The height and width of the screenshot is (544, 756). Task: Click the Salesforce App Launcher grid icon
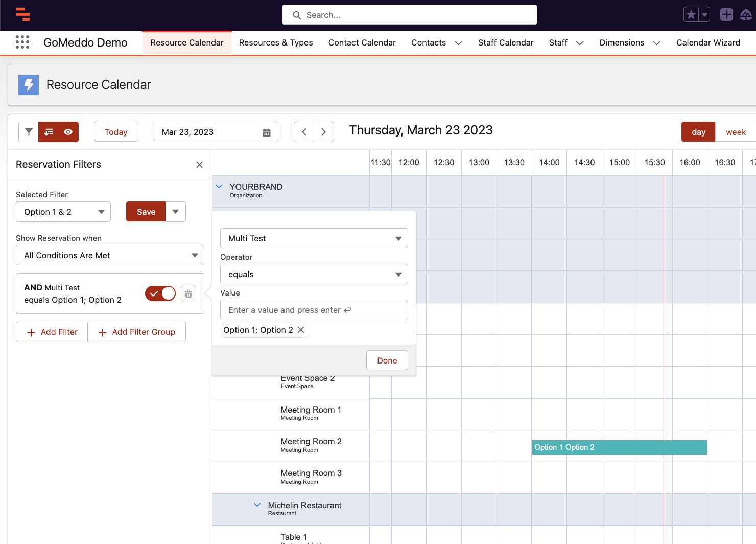point(22,42)
